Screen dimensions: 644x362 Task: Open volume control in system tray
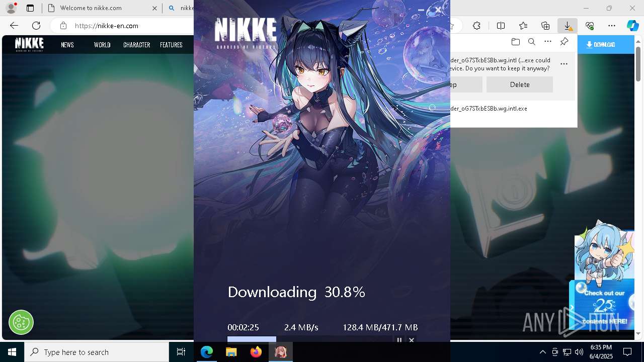coord(579,352)
